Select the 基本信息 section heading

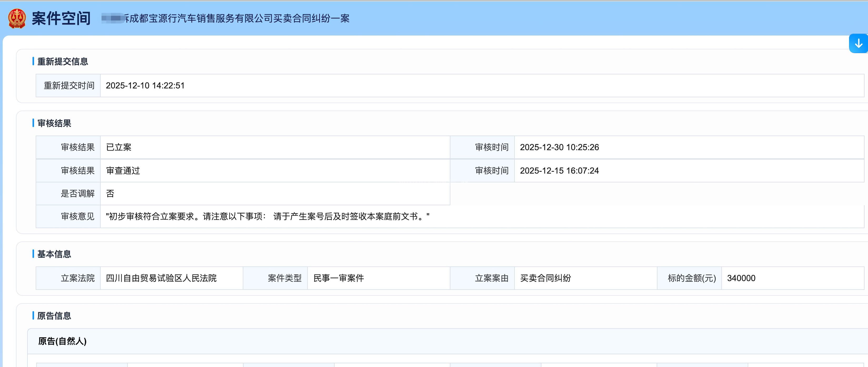pos(54,254)
